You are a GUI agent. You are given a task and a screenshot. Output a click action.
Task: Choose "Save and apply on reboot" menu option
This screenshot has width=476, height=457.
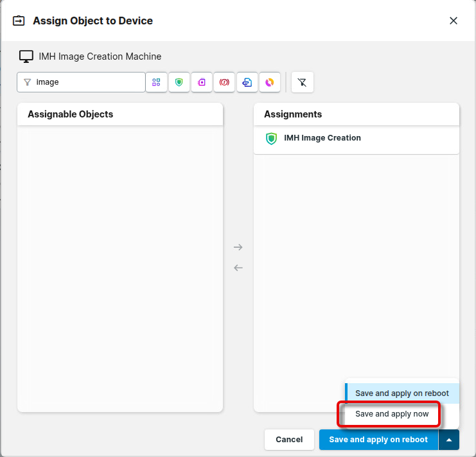[402, 393]
